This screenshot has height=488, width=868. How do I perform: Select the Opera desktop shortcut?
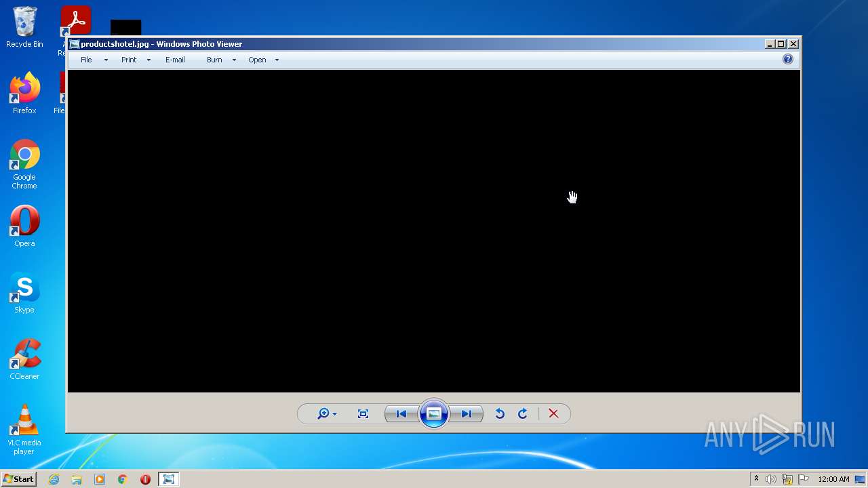pyautogui.click(x=24, y=226)
